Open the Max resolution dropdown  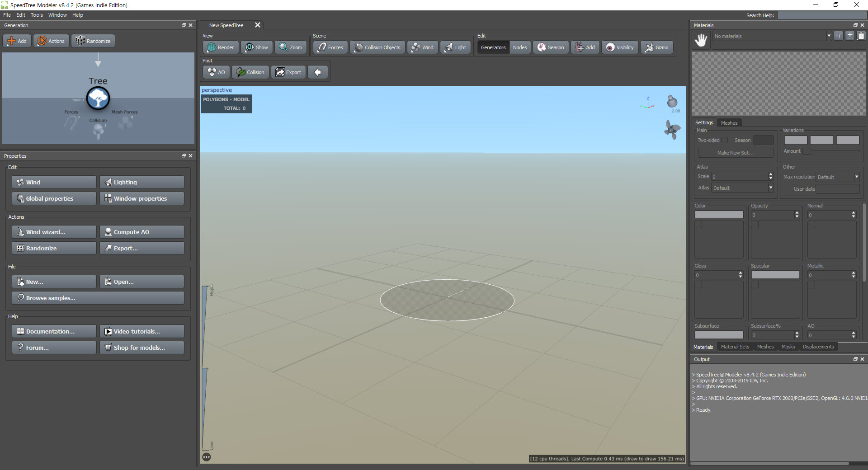pos(838,177)
